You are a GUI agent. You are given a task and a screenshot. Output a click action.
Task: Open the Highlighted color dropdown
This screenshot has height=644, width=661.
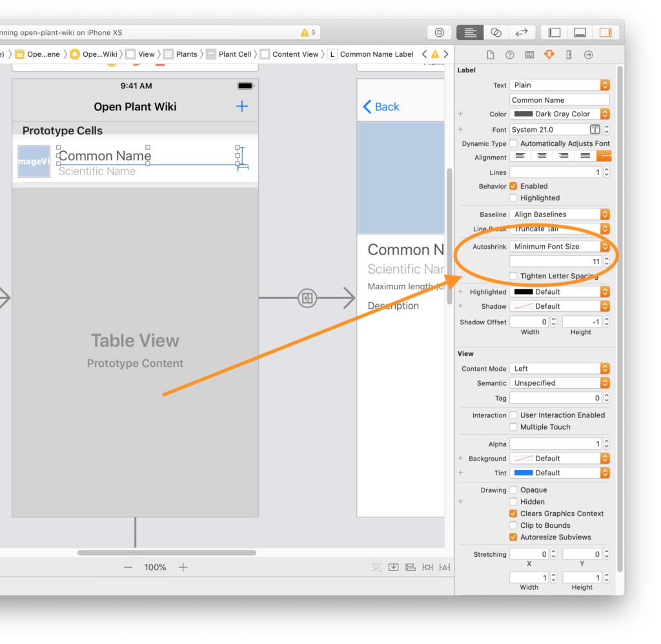(x=560, y=292)
